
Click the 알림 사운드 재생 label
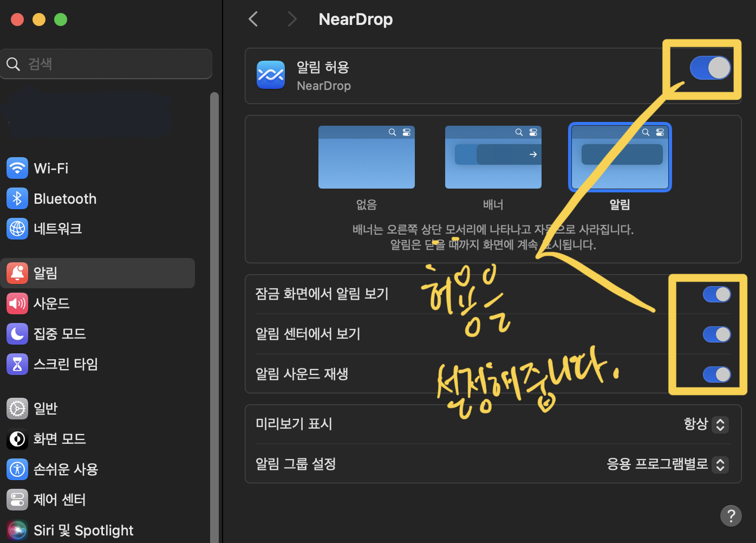302,374
